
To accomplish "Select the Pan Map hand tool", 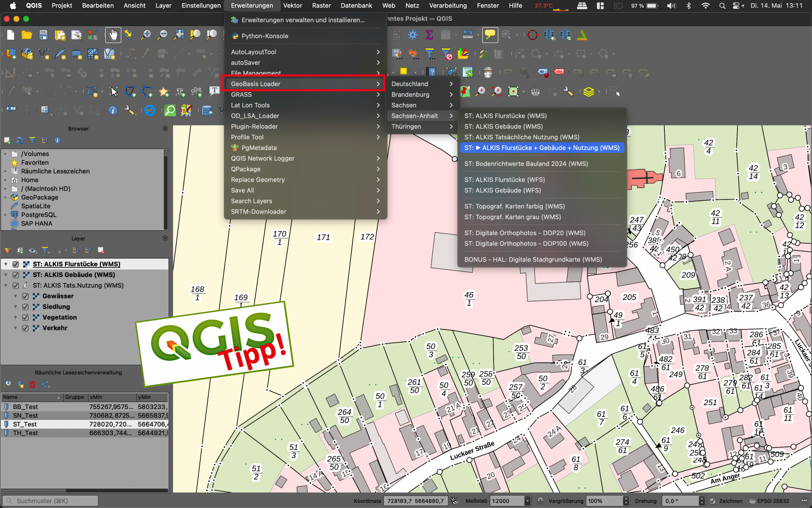I will tap(113, 35).
